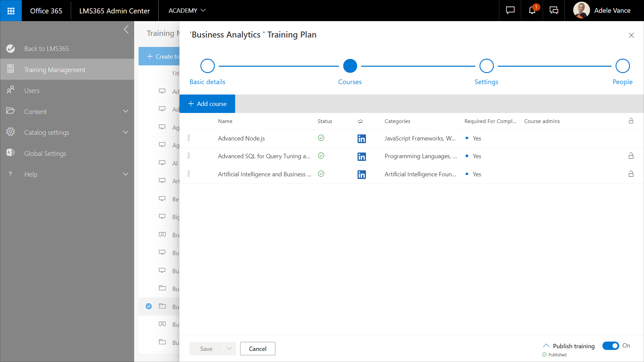Open the Office 365 app launcher waffle

click(x=11, y=11)
